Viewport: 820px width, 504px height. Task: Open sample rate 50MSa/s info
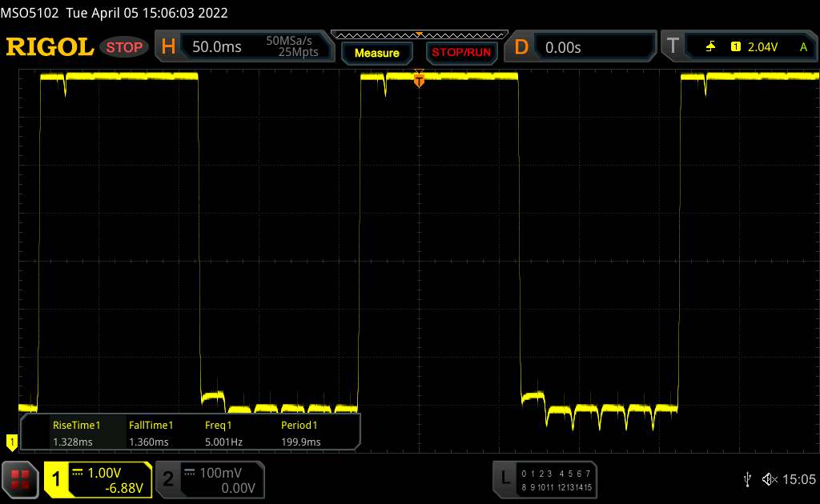pyautogui.click(x=288, y=41)
